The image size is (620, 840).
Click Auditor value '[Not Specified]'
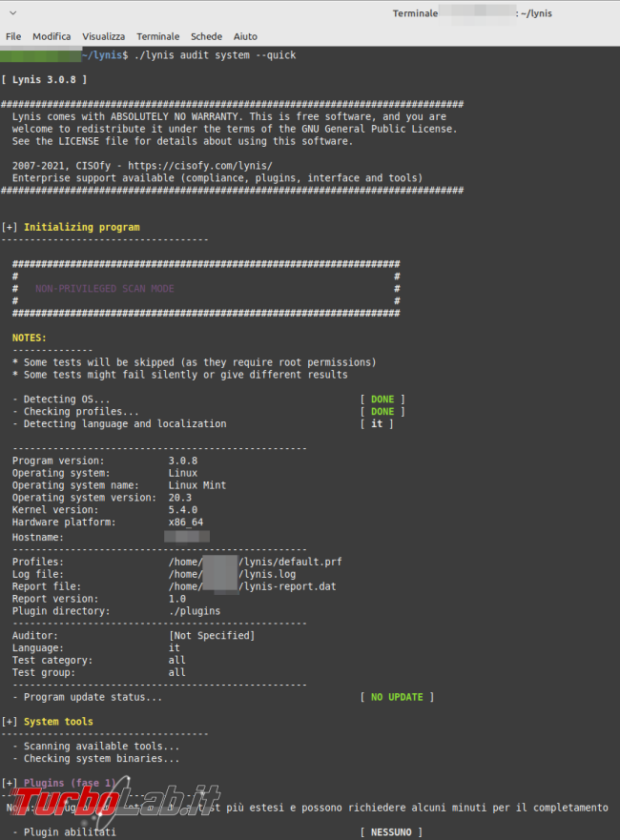click(212, 636)
